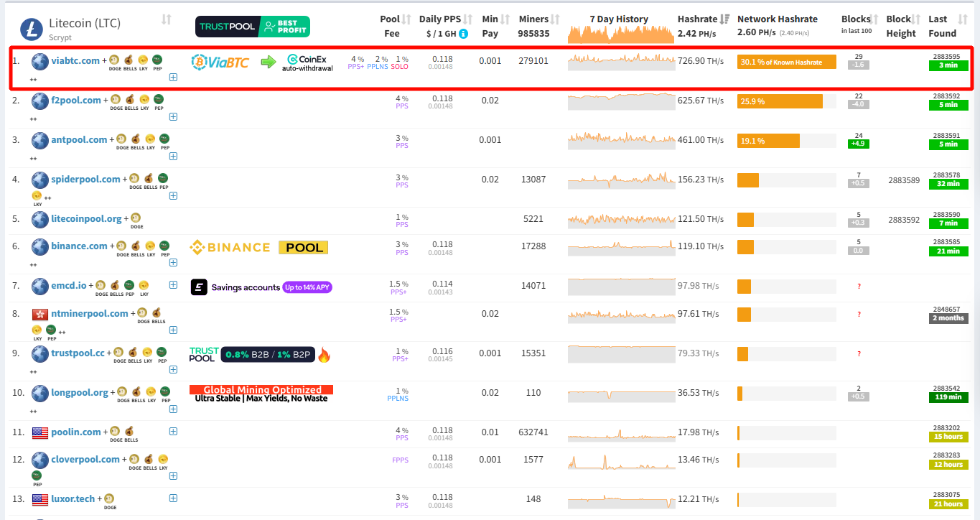980x520 pixels.
Task: Open binance.com pool link
Action: click(79, 246)
